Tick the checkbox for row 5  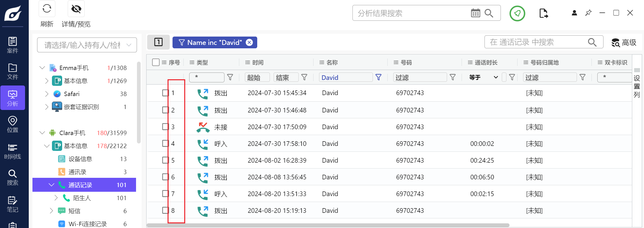tap(165, 160)
